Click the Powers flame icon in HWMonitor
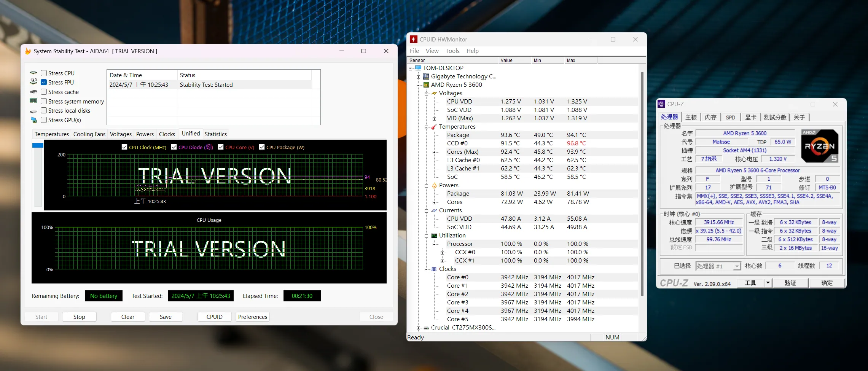 click(434, 185)
